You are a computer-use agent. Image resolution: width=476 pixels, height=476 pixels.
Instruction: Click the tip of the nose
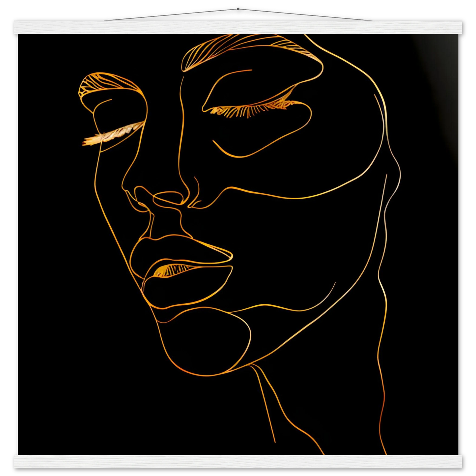(x=168, y=198)
